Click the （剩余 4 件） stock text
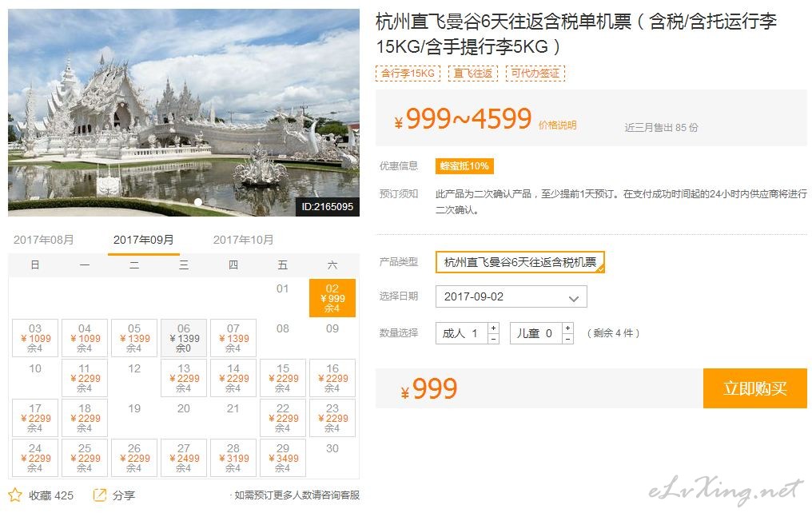 (613, 333)
